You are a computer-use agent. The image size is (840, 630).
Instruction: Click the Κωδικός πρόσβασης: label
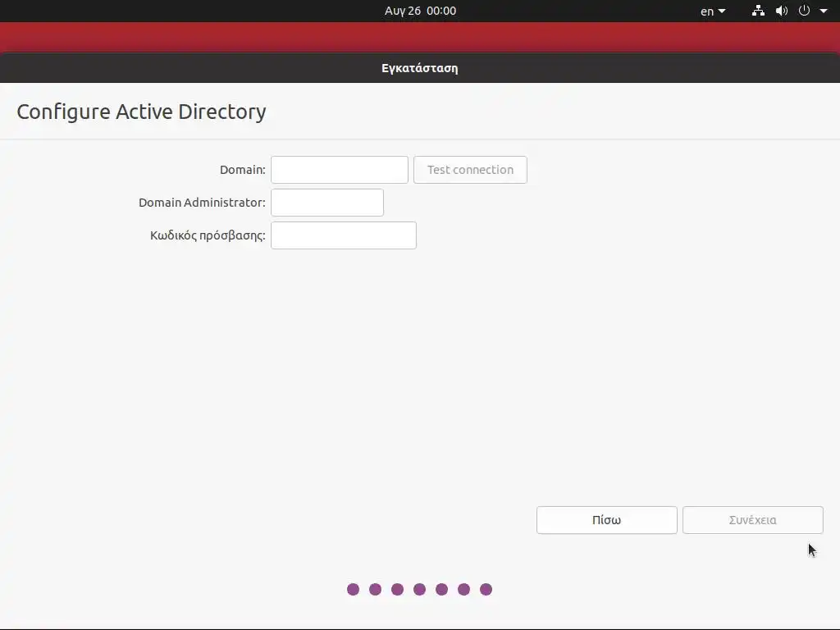pos(208,235)
